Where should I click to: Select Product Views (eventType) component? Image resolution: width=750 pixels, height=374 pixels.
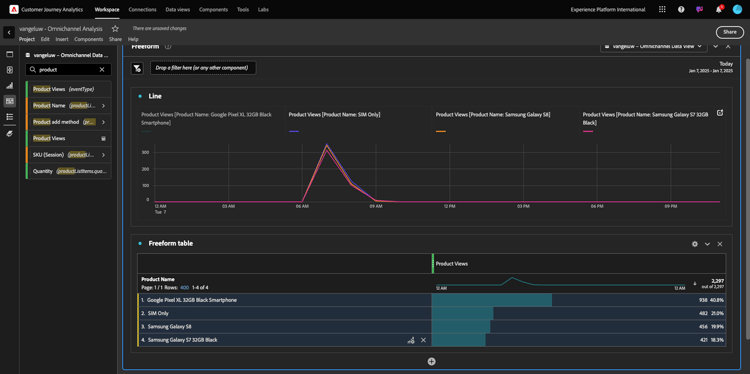point(68,89)
